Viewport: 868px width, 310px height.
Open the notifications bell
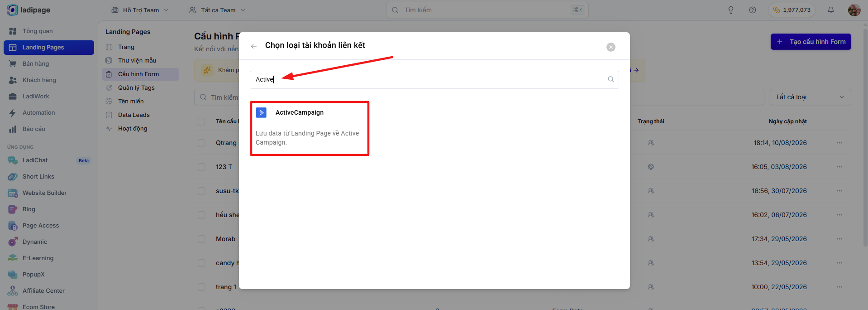831,10
